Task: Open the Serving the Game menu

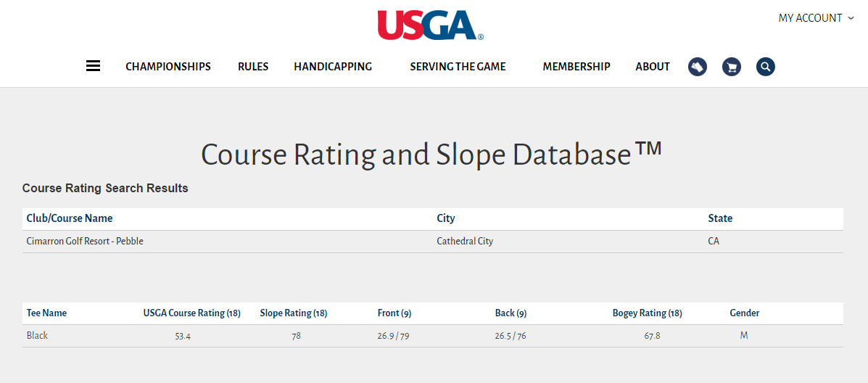Action: point(458,67)
